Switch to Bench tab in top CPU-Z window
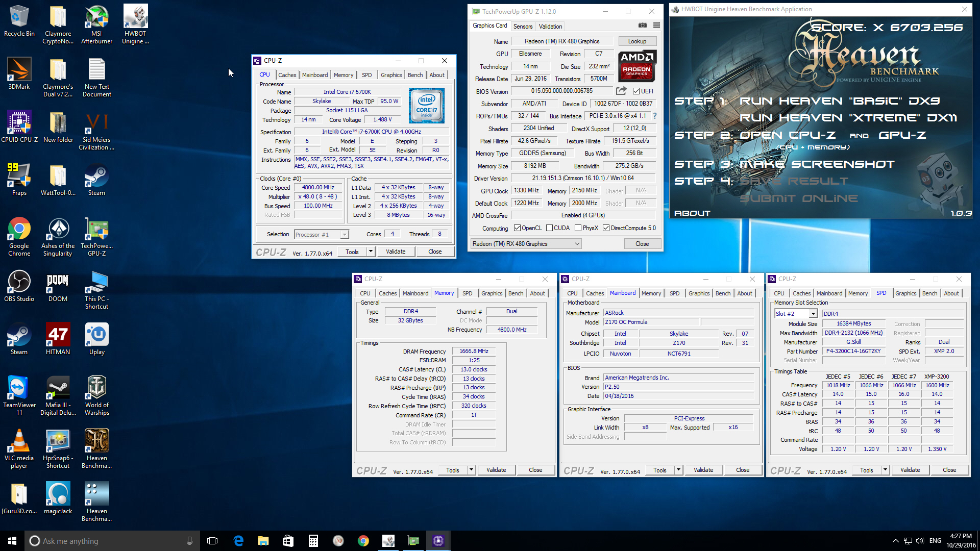 tap(415, 75)
